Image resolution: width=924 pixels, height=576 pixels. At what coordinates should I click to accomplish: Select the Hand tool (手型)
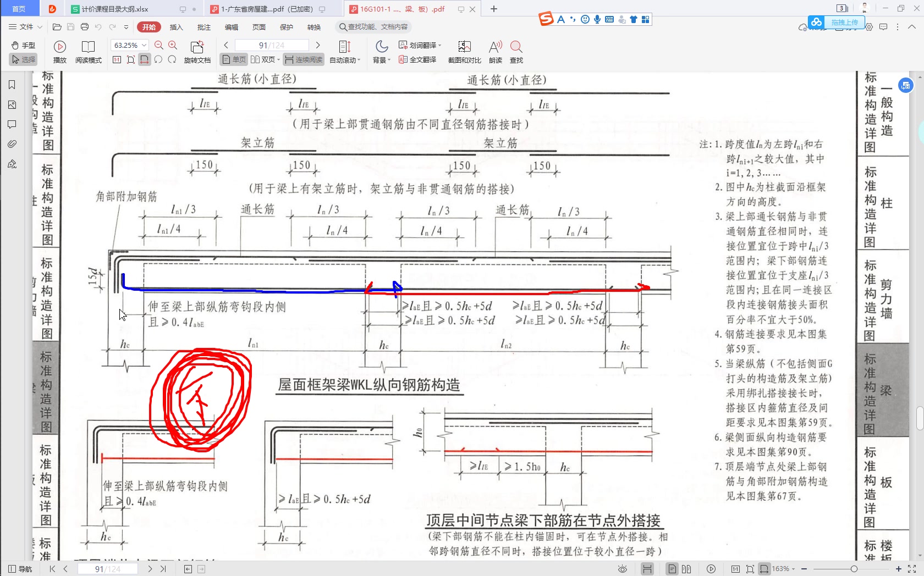pos(23,45)
